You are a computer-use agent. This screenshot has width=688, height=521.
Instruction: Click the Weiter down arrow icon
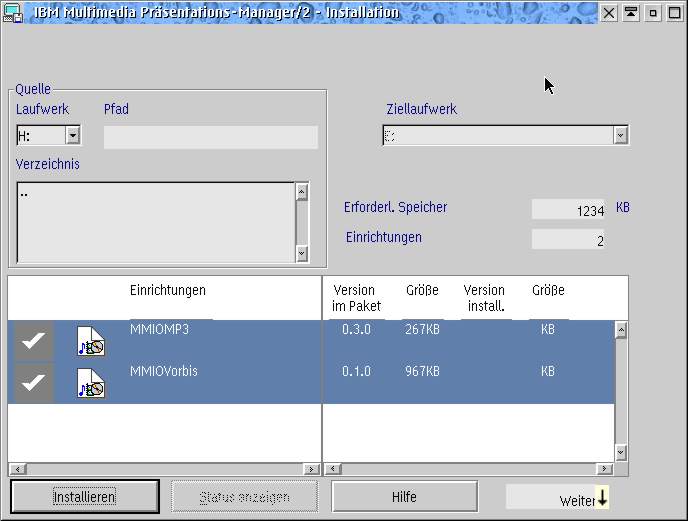click(602, 497)
